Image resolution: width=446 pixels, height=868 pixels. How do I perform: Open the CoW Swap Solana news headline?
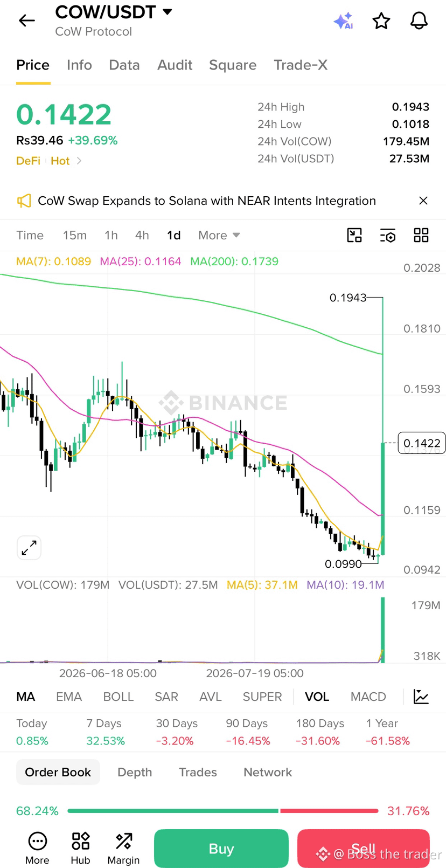point(207,201)
